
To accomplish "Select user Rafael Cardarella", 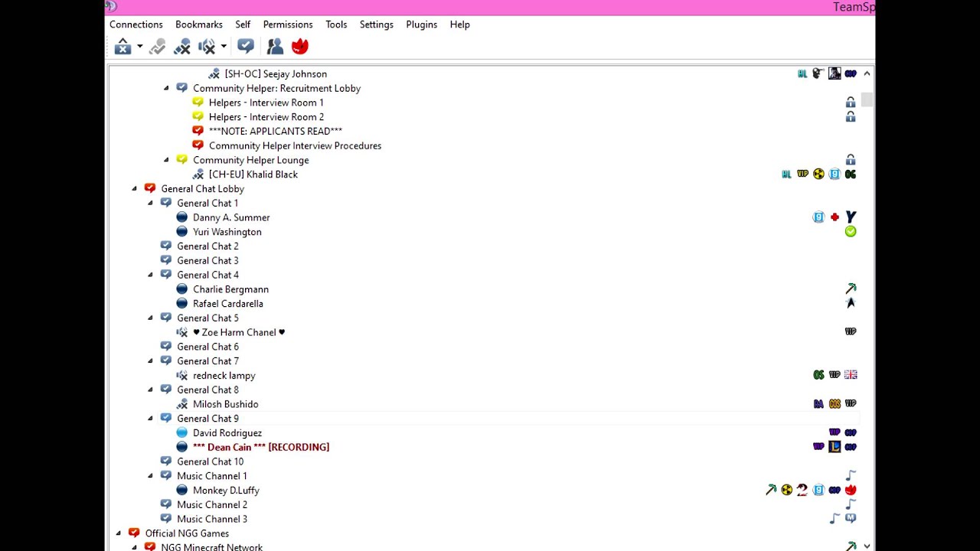I will click(x=228, y=304).
